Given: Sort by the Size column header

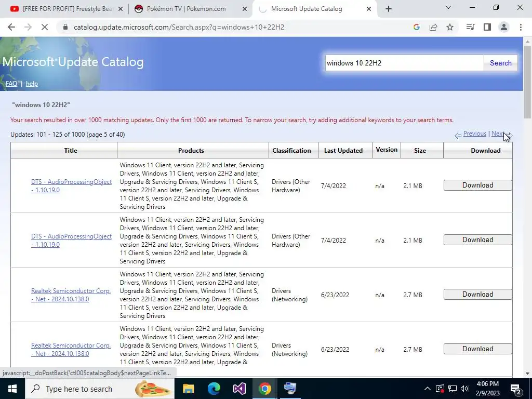Looking at the screenshot, I should click(420, 151).
